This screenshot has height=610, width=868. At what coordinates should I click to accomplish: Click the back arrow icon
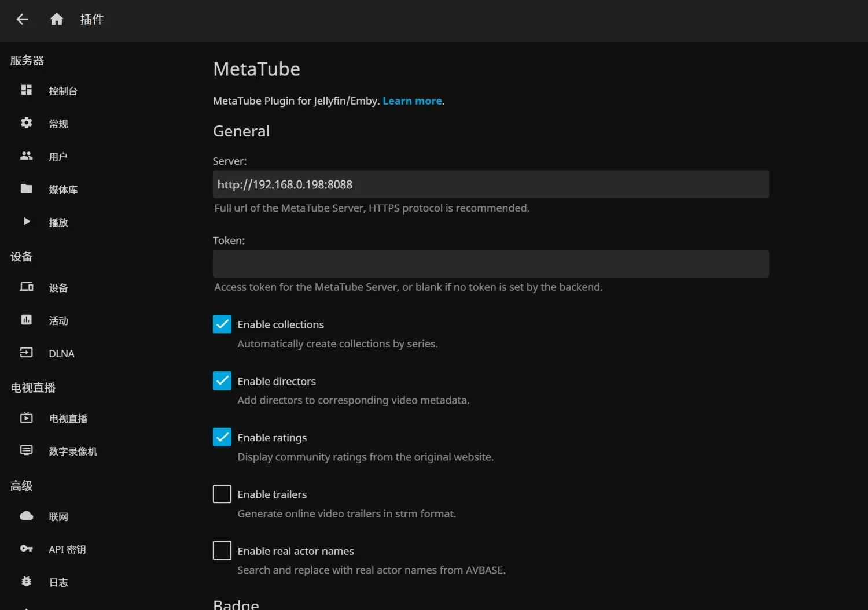pyautogui.click(x=22, y=20)
